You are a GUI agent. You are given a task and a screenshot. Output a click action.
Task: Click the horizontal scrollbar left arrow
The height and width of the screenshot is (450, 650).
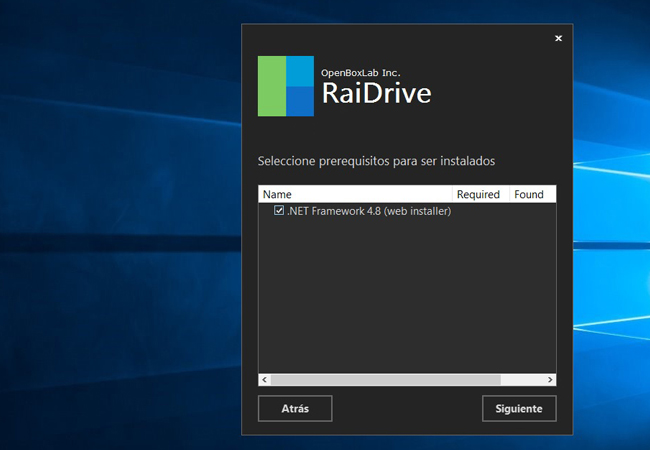pos(264,380)
